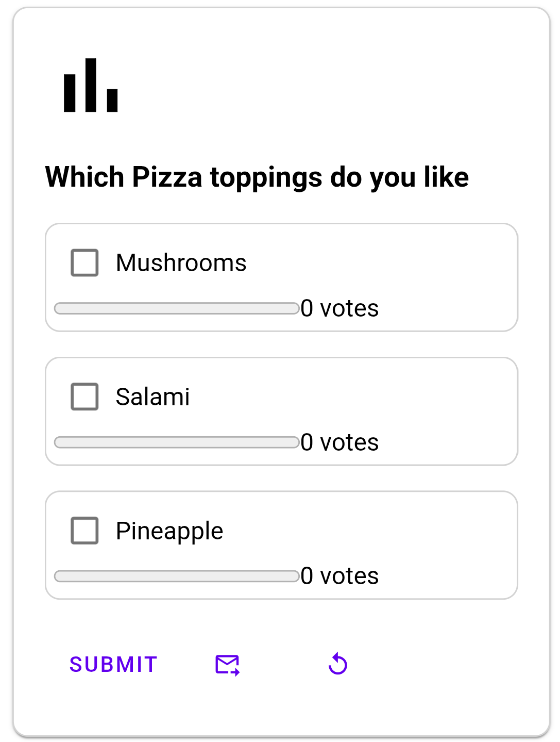Check the Salami checkbox
This screenshot has width=560, height=742.
pyautogui.click(x=84, y=397)
